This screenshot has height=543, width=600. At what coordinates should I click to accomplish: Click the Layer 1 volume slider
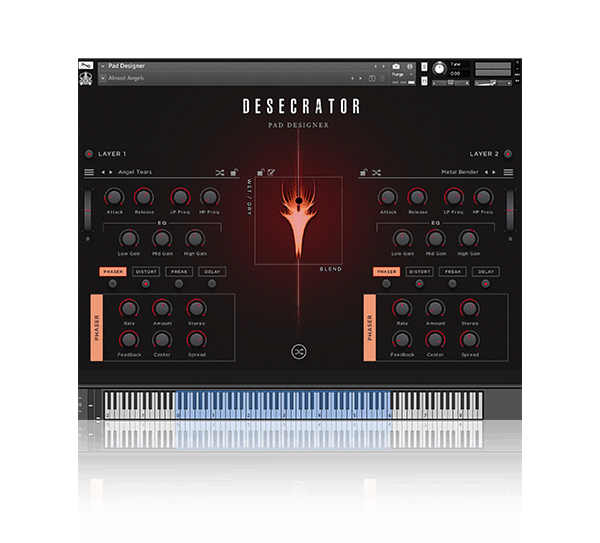coord(87,210)
